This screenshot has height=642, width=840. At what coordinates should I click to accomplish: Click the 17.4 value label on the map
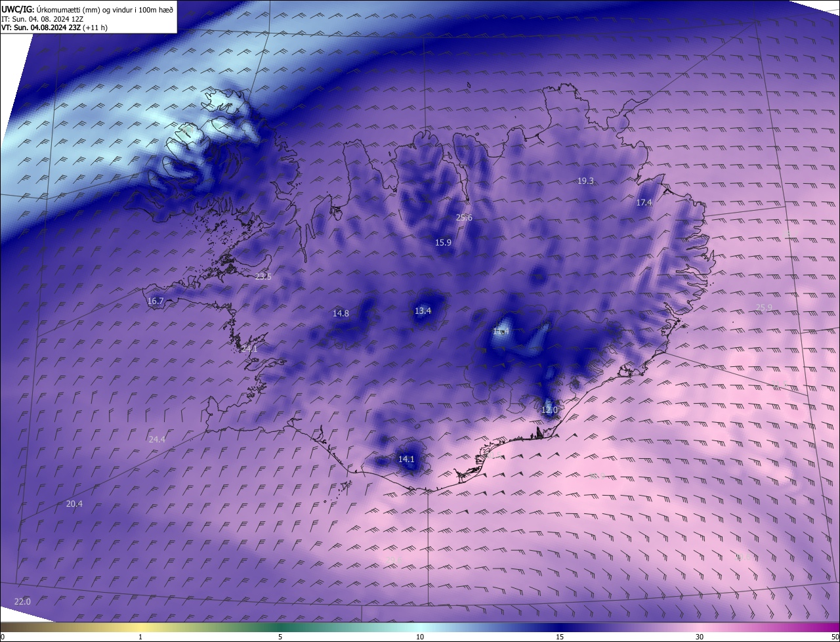[644, 203]
